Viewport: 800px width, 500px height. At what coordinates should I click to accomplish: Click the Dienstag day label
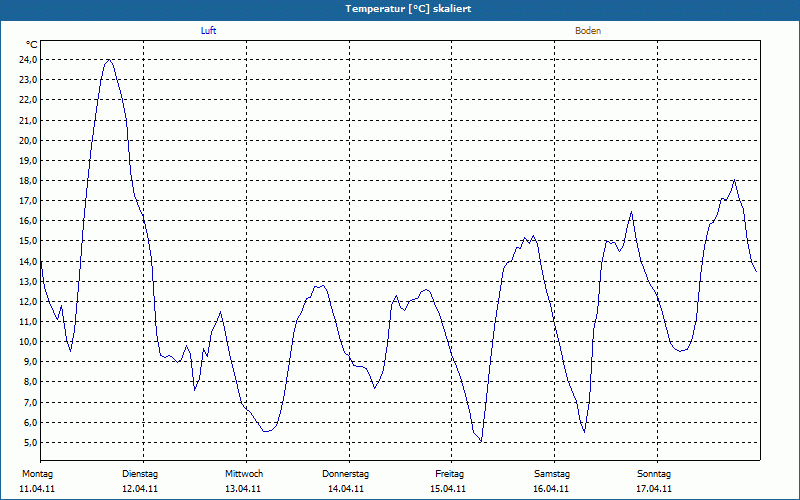[x=140, y=474]
